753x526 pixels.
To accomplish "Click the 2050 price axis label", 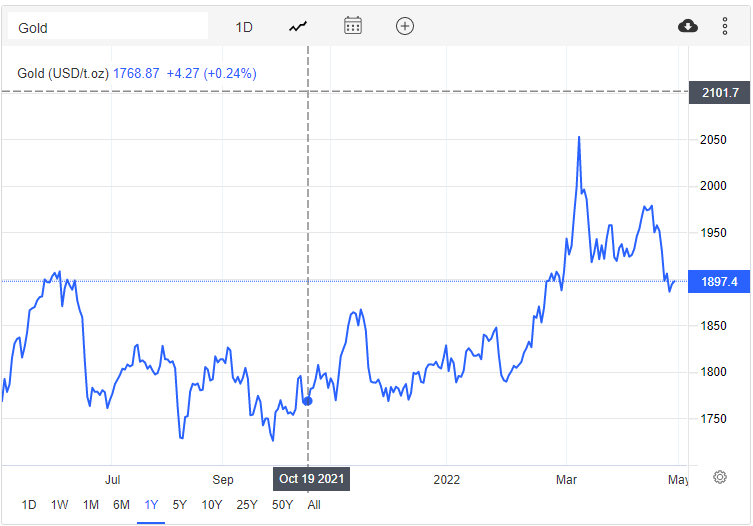I will tap(713, 140).
